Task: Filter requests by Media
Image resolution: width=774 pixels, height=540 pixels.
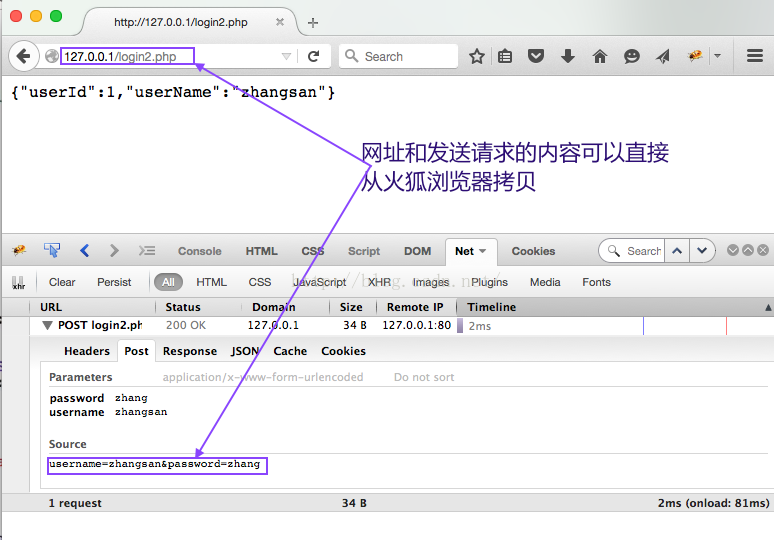Action: click(545, 282)
